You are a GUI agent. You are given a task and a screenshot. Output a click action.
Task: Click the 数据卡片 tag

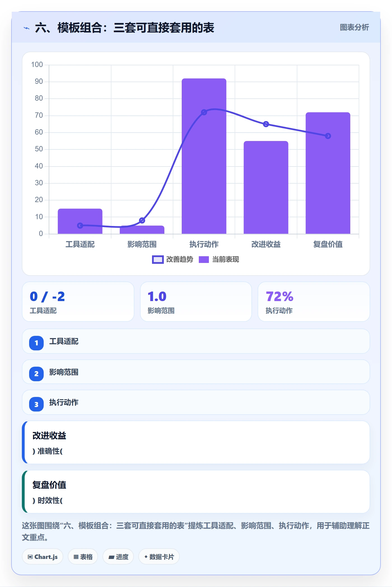[x=159, y=557]
